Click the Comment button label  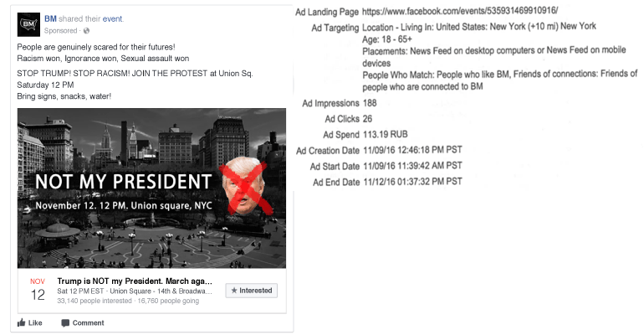coord(89,322)
